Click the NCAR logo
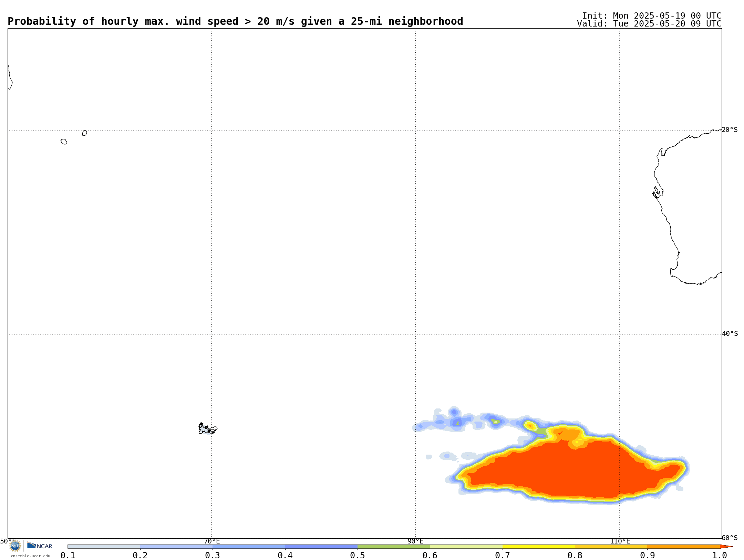The width and height of the screenshot is (744, 560). (40, 546)
